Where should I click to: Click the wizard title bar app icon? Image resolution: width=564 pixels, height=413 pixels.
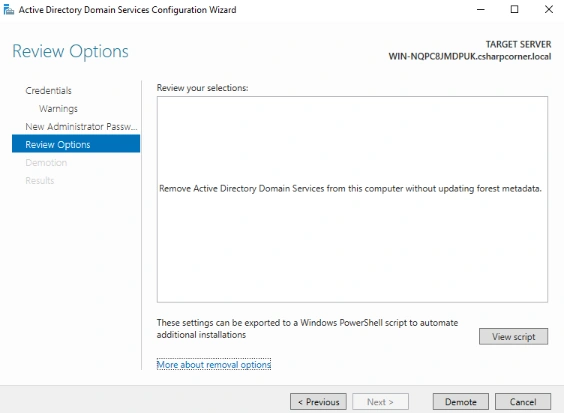click(x=8, y=9)
